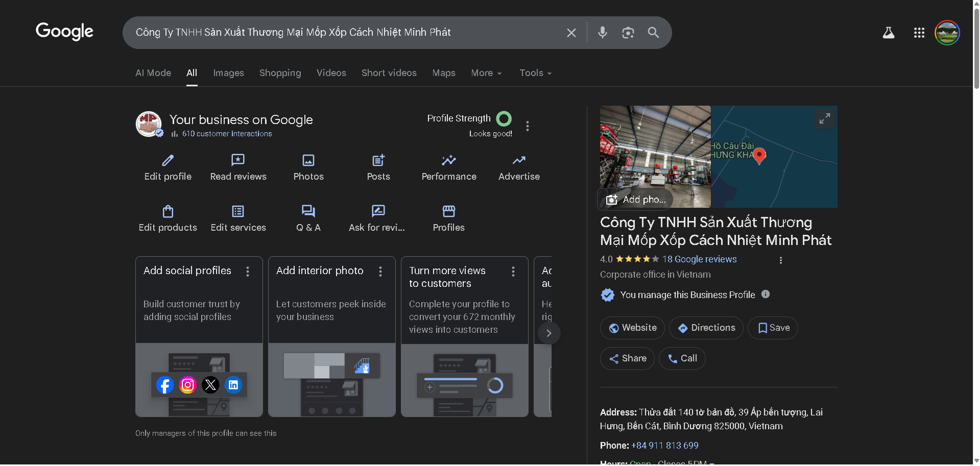Click the business name title in knowledge panel
Screen dimensions: 980x466
click(x=715, y=231)
